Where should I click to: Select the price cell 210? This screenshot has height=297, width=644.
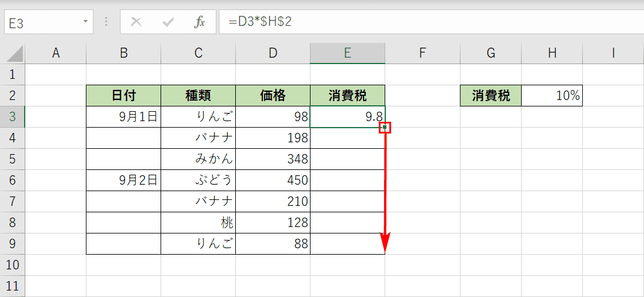(273, 201)
